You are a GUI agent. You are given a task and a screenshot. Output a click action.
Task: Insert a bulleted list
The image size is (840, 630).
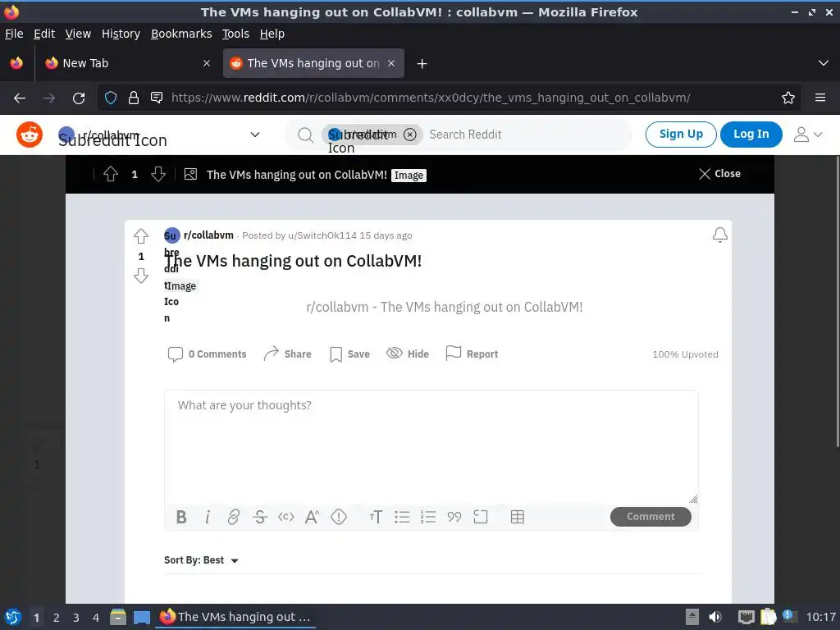click(402, 517)
